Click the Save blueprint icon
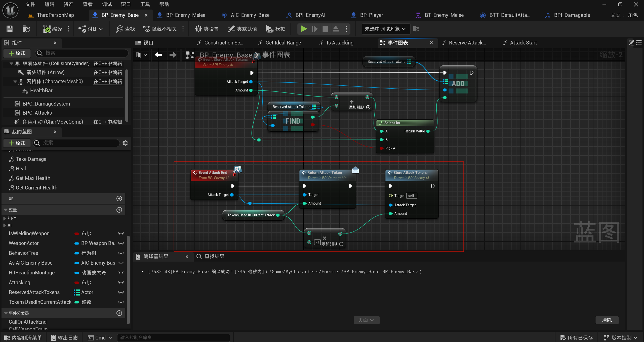This screenshot has height=342, width=644. (x=10, y=29)
